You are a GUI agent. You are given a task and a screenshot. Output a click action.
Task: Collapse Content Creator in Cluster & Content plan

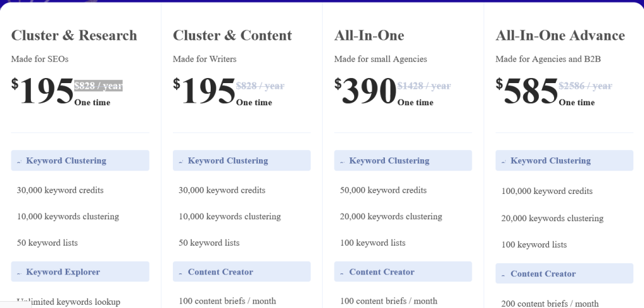coord(241,272)
